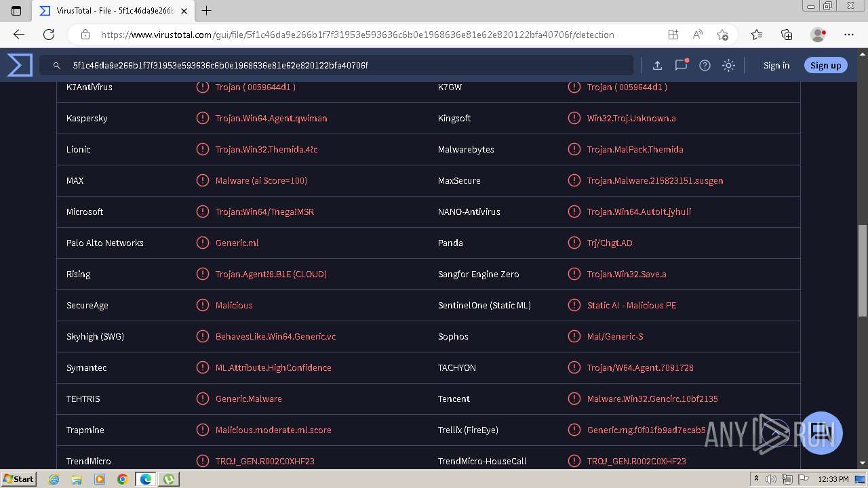Click the alert icon beside Panda result
This screenshot has width=868, height=488.
[574, 243]
